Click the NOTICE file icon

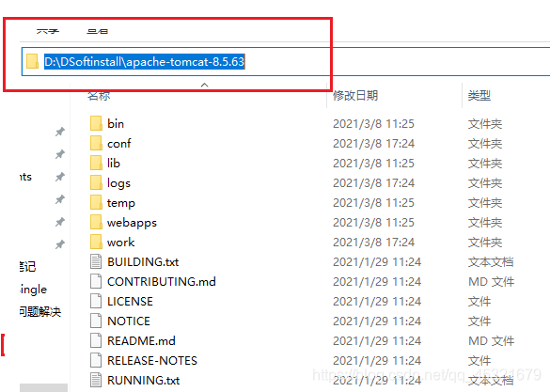coord(96,321)
